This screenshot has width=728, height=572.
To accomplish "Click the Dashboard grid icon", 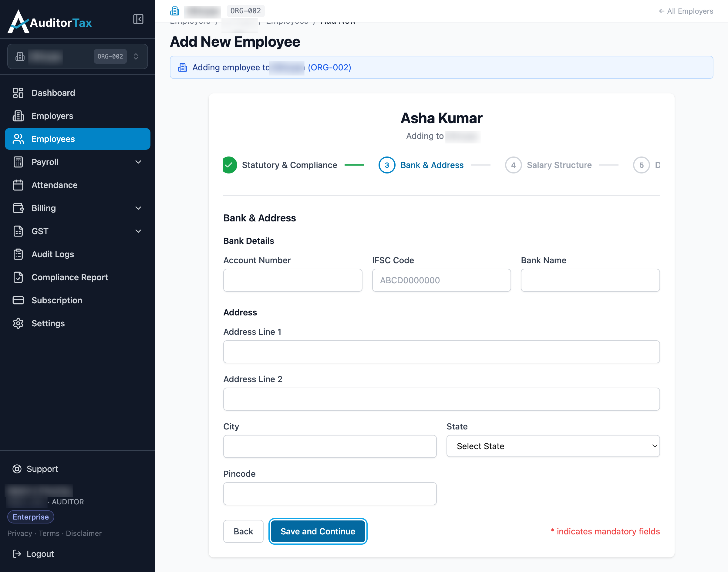I will point(18,93).
